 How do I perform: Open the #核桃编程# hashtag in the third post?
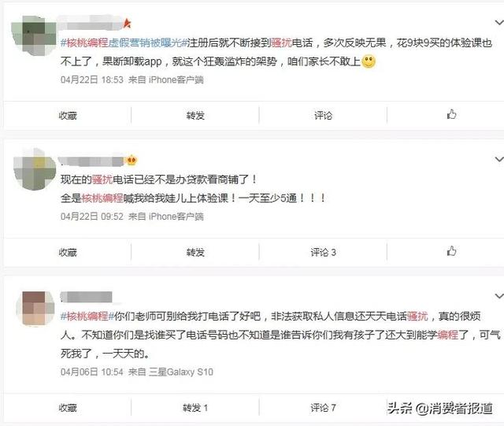(87, 317)
